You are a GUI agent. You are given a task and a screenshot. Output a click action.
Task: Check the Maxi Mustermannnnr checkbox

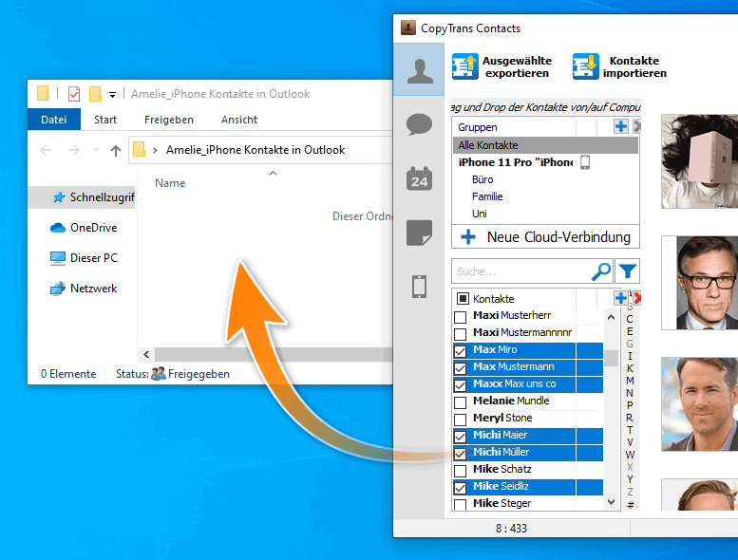[461, 334]
